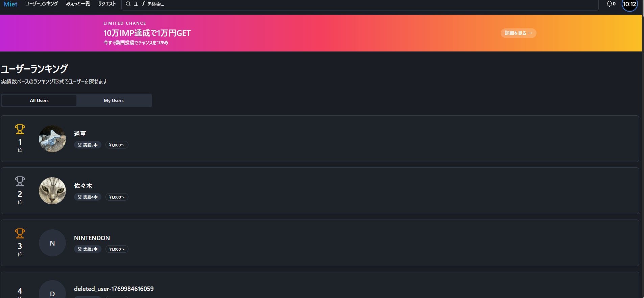Click the silver trophy icon for rank 2
Screen dimensions: 644x298
[x=20, y=181]
